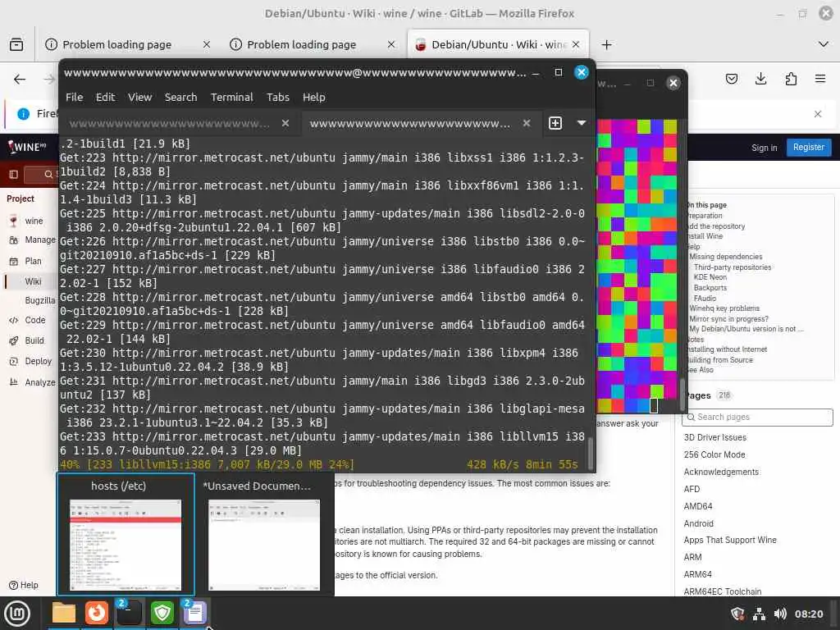840x630 pixels.
Task: Open the green shield app in taskbar
Action: tap(162, 613)
